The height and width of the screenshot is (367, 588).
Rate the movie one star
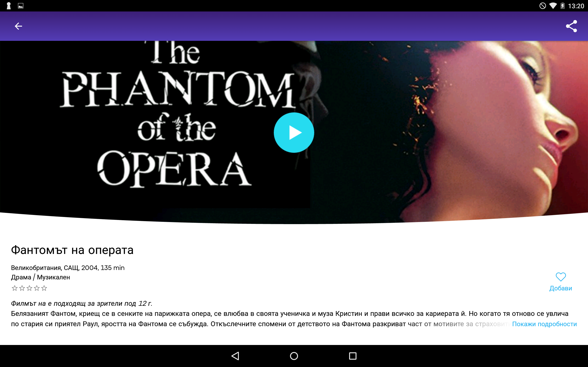click(14, 288)
